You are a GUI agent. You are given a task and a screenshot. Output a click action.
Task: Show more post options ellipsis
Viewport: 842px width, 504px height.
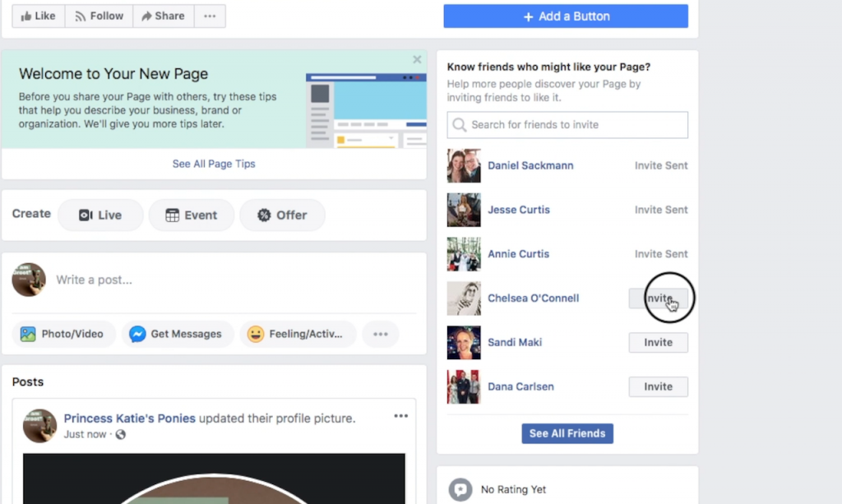(x=380, y=334)
